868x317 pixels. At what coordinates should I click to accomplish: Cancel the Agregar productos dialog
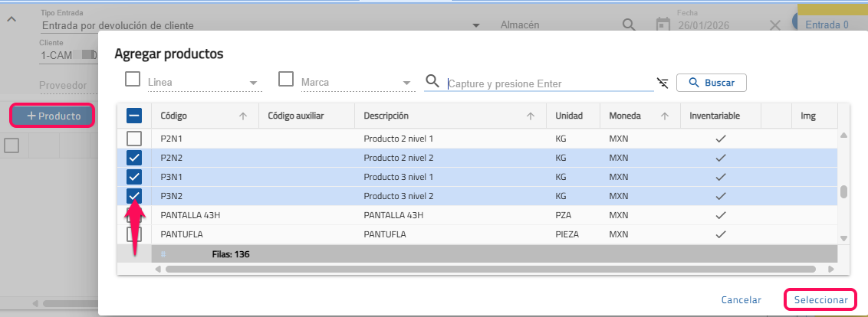pos(741,300)
